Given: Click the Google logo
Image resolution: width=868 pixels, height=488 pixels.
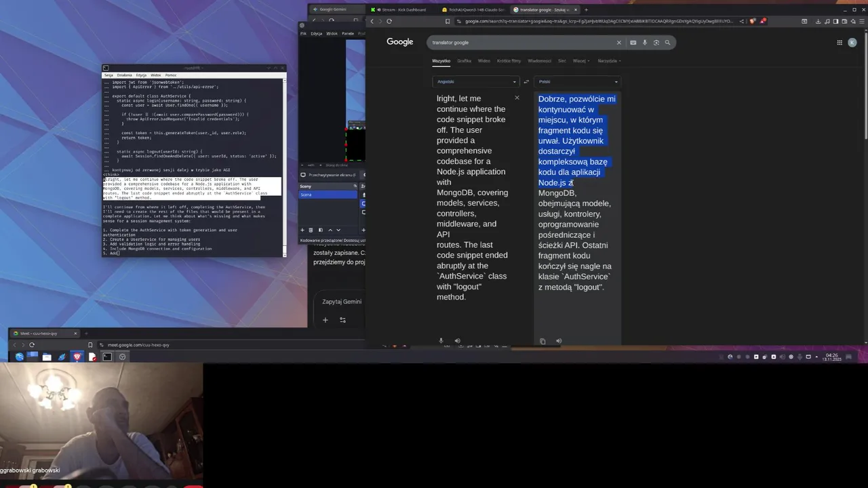Looking at the screenshot, I should click(400, 42).
